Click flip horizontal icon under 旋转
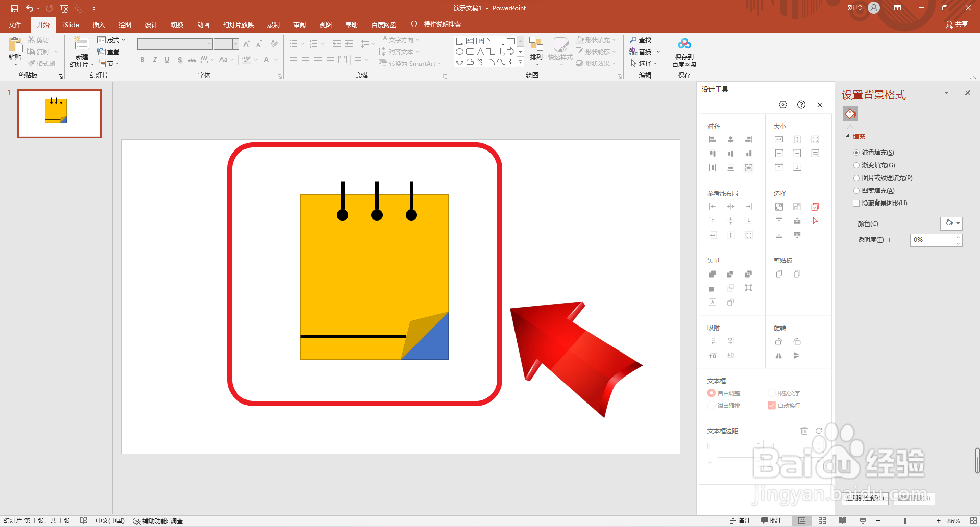The height and width of the screenshot is (527, 980). pyautogui.click(x=779, y=356)
